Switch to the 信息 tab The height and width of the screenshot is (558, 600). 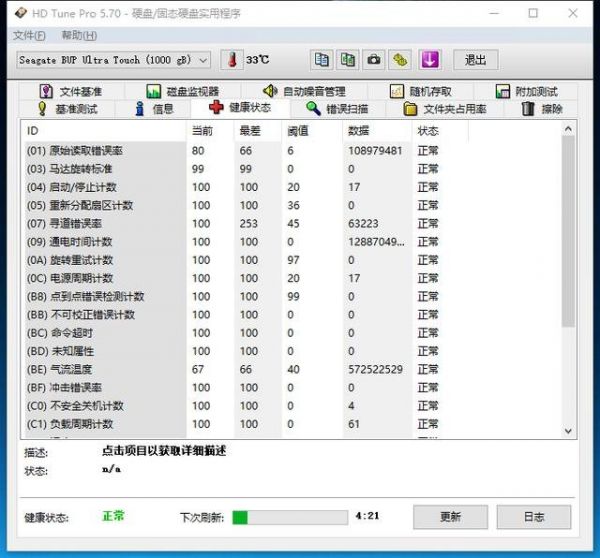[153, 109]
